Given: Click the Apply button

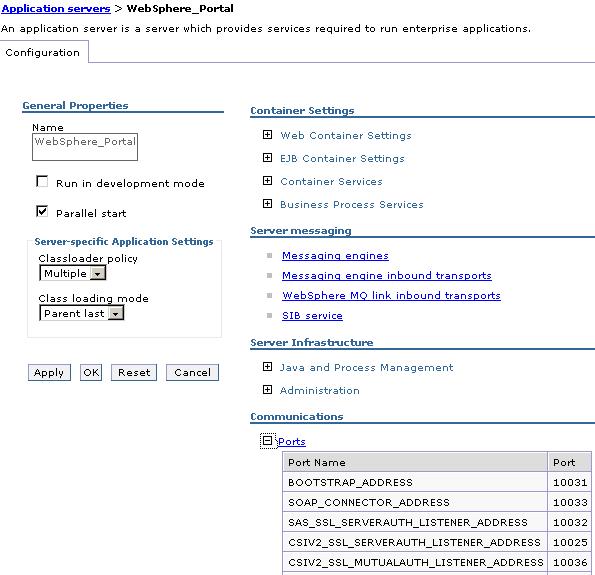Looking at the screenshot, I should 49,372.
